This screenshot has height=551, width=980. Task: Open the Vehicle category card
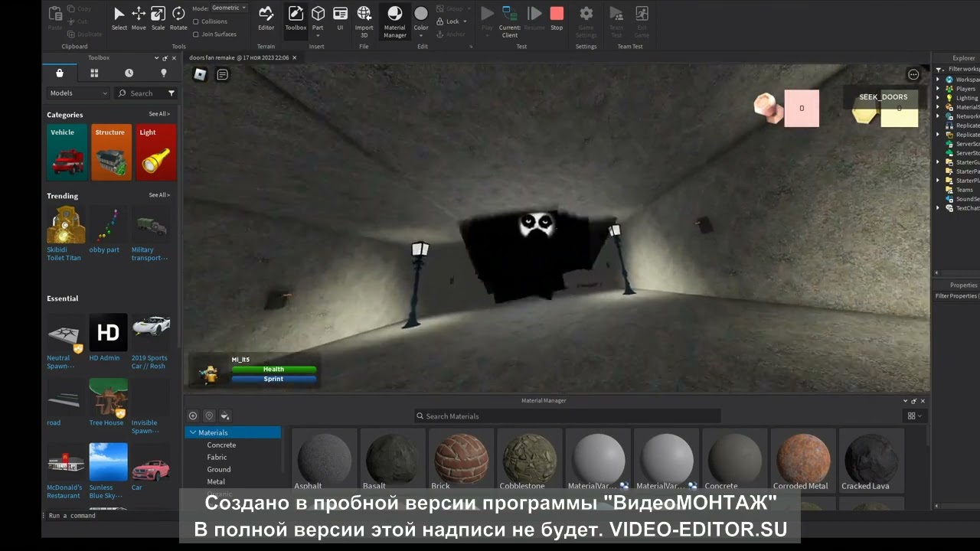pos(67,152)
